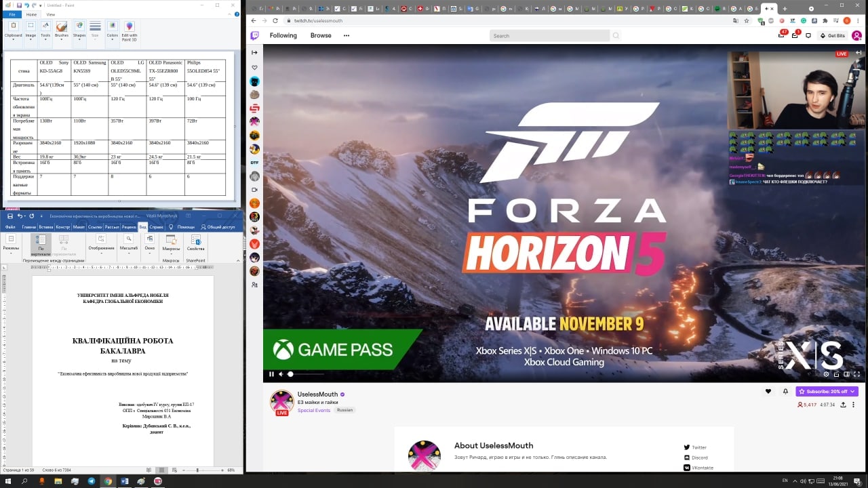868x488 pixels.
Task: Expand the Отображение dropdown in Word
Action: [101, 244]
